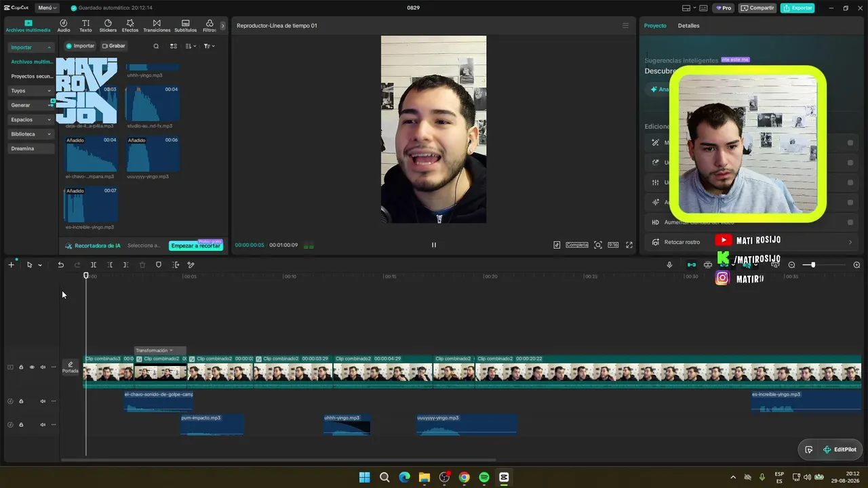
Task: Open the Texto tab
Action: 85,26
